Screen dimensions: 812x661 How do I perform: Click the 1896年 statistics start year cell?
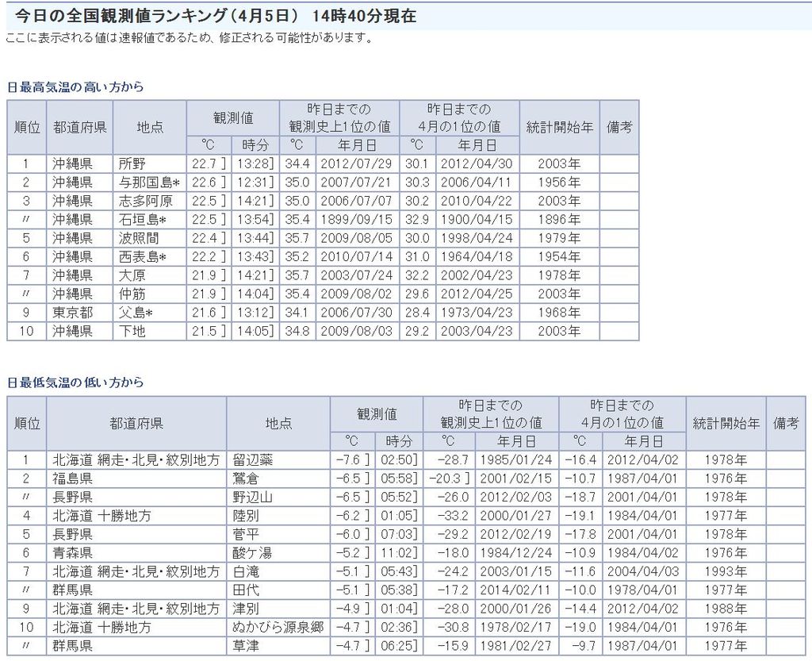tap(558, 219)
